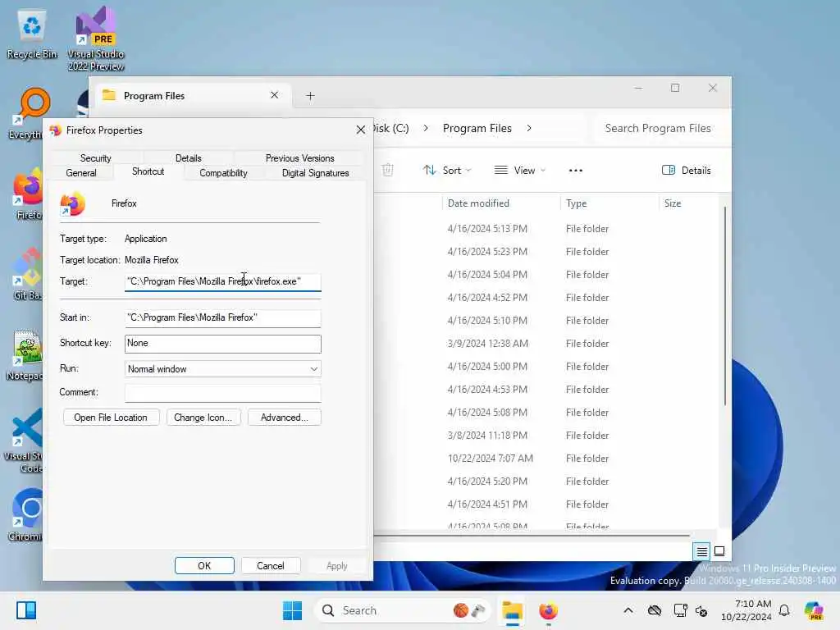Open the Firefox desktop shortcut icon
Image resolution: width=840 pixels, height=630 pixels.
[x=28, y=194]
